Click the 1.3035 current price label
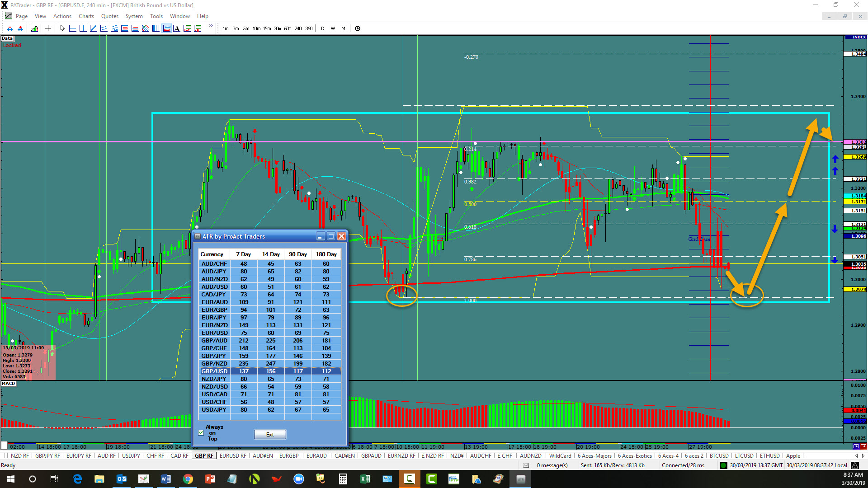This screenshot has height=488, width=868. 855,264
